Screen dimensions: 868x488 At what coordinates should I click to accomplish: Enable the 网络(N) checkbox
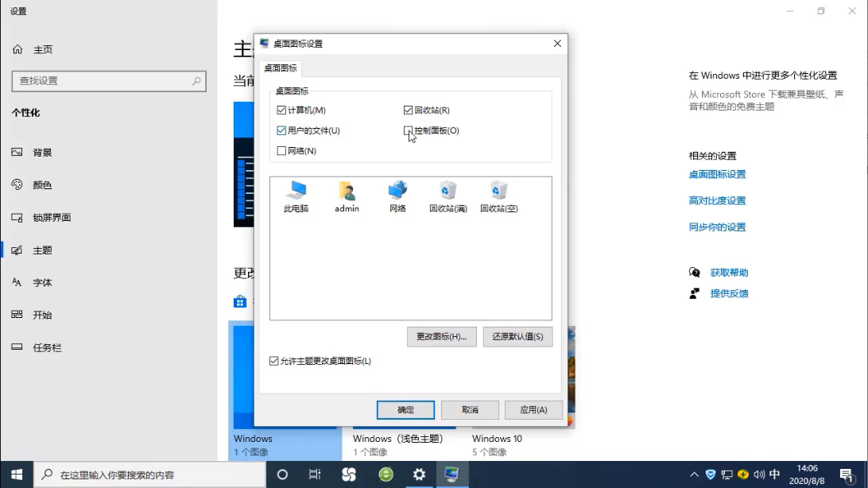281,150
